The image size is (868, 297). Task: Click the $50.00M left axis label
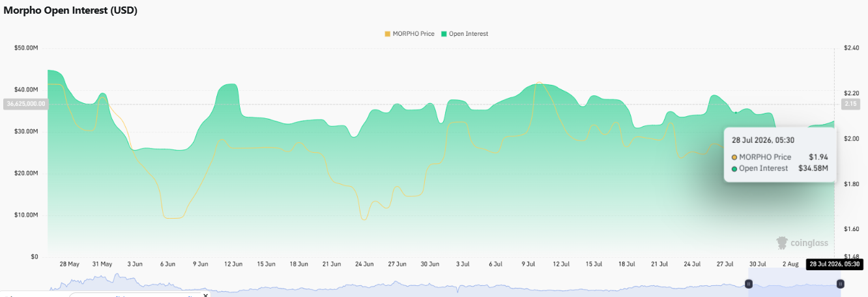(x=27, y=48)
